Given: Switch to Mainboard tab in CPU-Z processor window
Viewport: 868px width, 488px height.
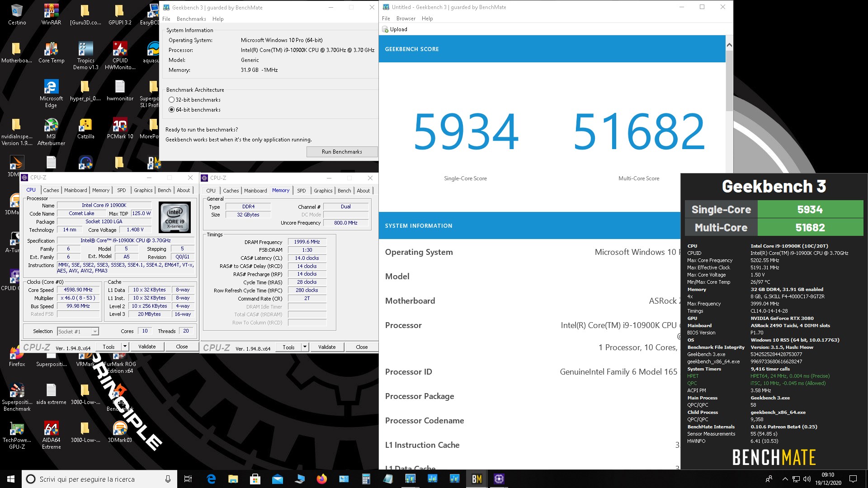Looking at the screenshot, I should click(75, 190).
